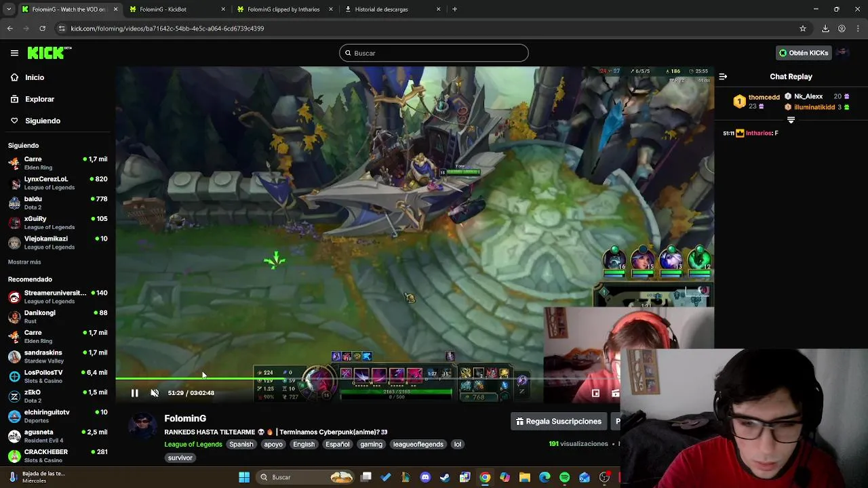
Task: Open Discord from the taskbar
Action: coord(425,477)
